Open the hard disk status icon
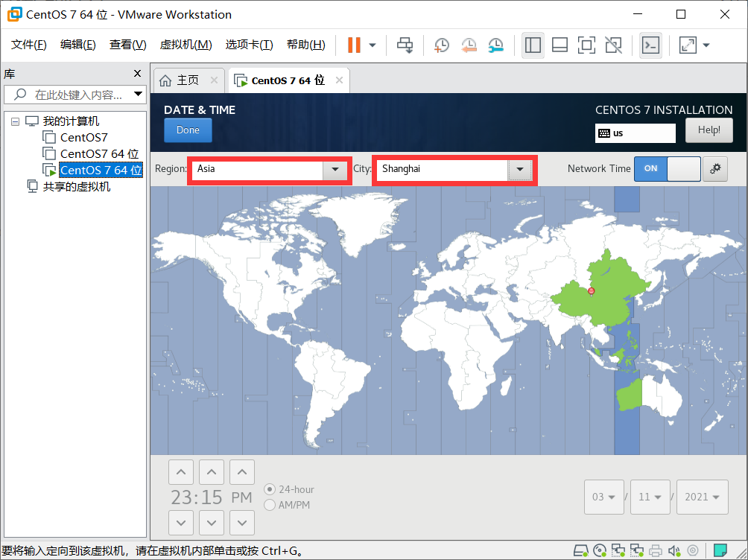This screenshot has width=748, height=560. click(x=581, y=550)
